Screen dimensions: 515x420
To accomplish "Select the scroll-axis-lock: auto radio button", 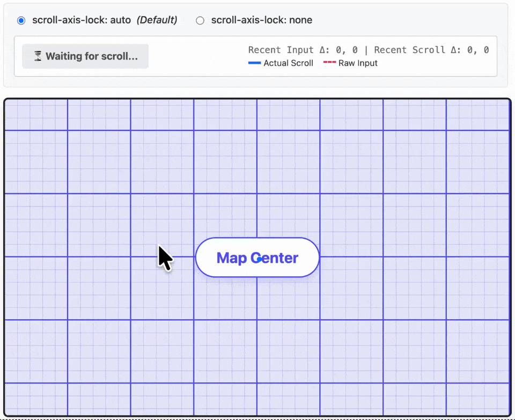I will 21,20.
